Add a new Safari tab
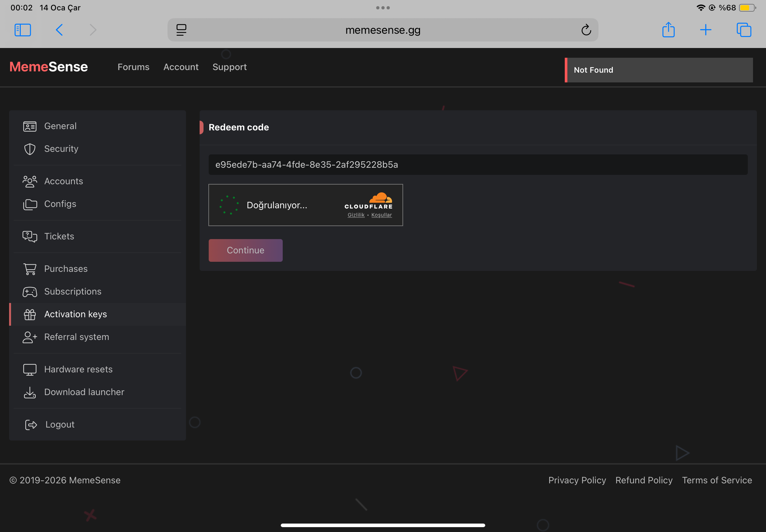The height and width of the screenshot is (532, 766). point(705,30)
